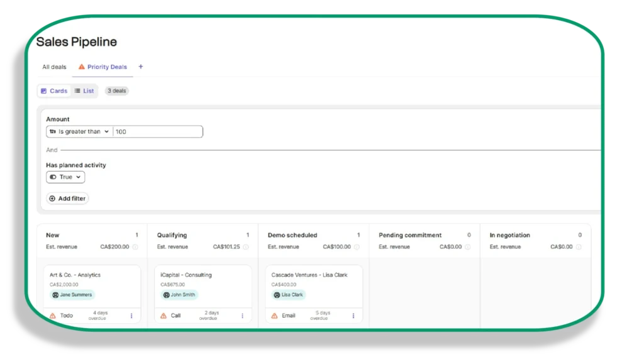Select the Cards view
The height and width of the screenshot is (357, 644).
pyautogui.click(x=54, y=91)
